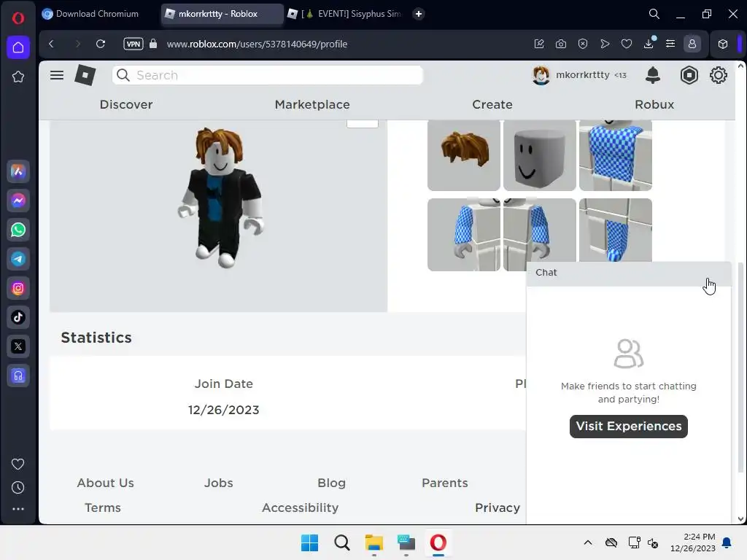This screenshot has width=747, height=560.
Task: Open bookmarks star in Opera sidebar
Action: [x=18, y=77]
